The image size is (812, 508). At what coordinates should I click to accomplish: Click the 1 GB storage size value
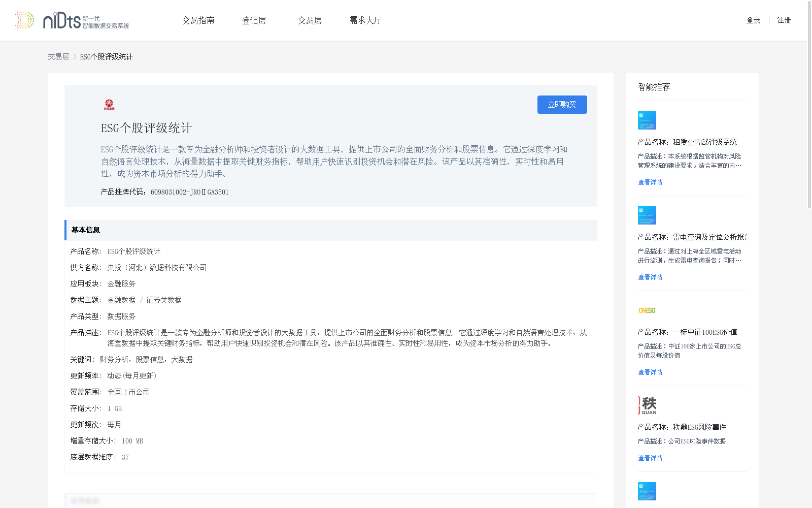115,409
